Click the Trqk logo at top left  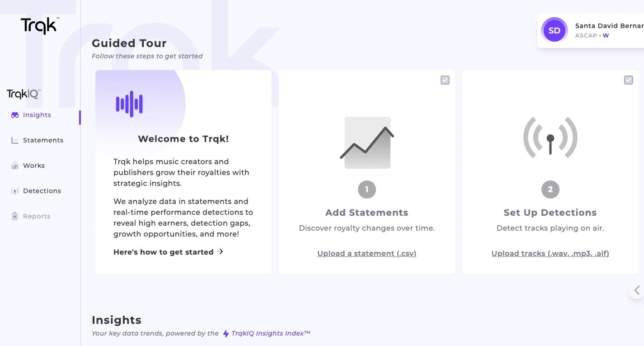(40, 26)
